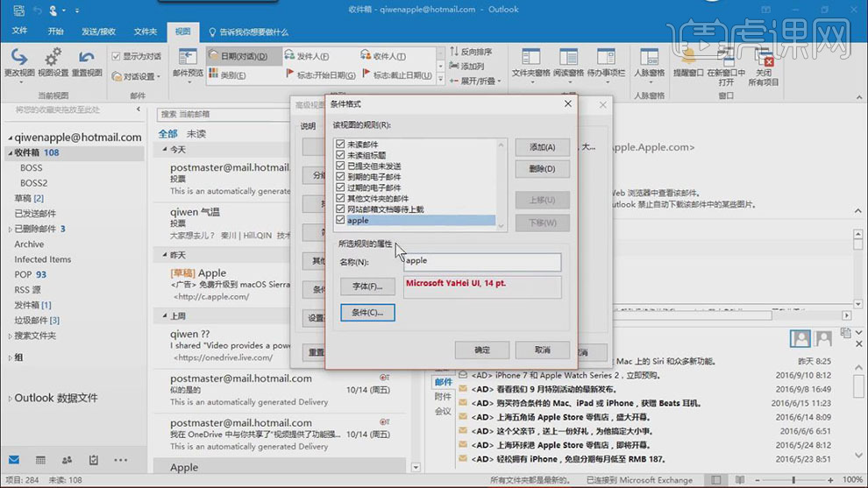Arrange by To (收件人) icon
The width and height of the screenshot is (868, 488).
(366, 55)
